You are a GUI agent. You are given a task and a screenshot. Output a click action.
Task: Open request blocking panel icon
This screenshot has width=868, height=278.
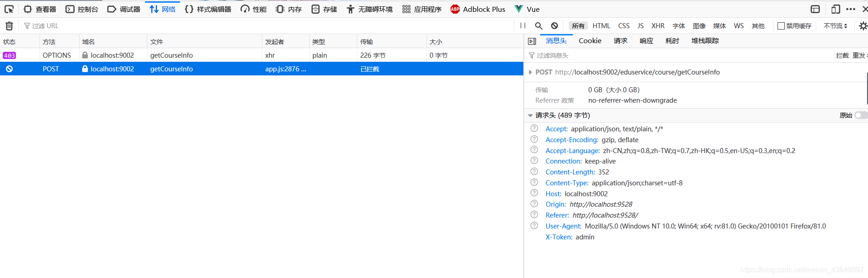554,26
